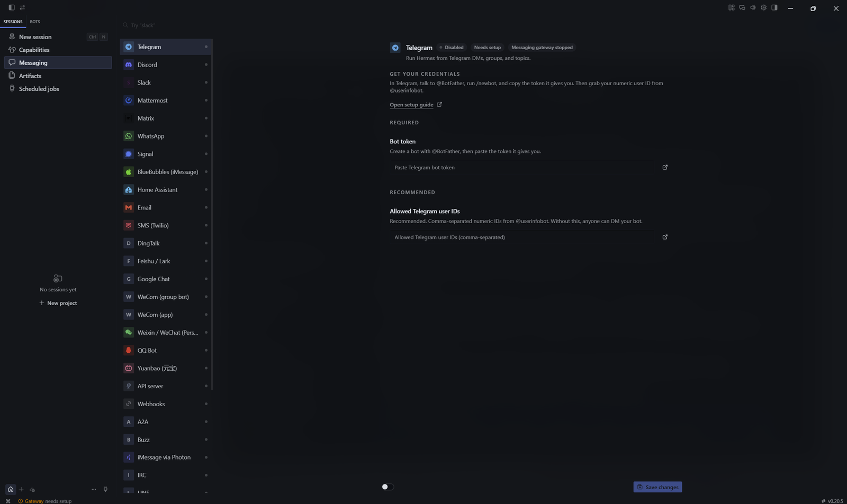This screenshot has height=504, width=847.
Task: Select the Signal platform icon
Action: (129, 154)
